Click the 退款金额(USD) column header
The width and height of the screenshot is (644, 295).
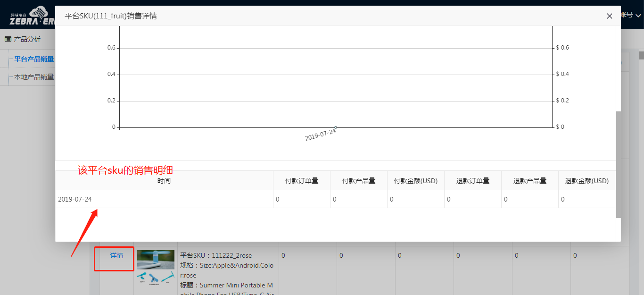click(587, 181)
